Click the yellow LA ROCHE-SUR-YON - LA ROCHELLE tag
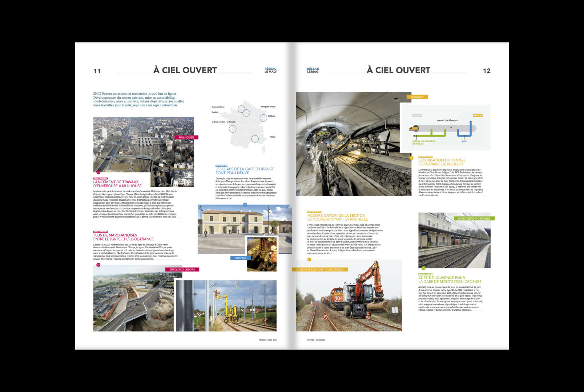 pyautogui.click(x=320, y=269)
